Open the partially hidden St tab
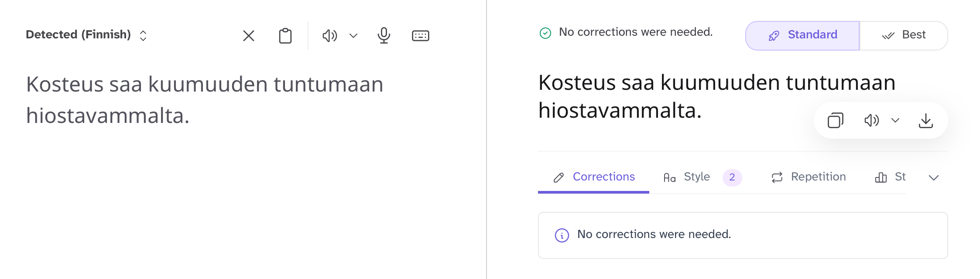 point(891,177)
